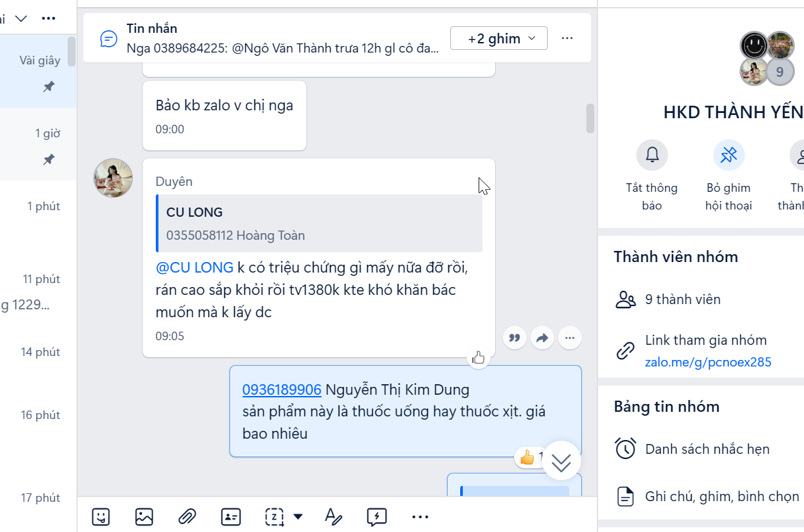The image size is (804, 532).
Task: Quote-reply to Duyên's message
Action: 515,338
